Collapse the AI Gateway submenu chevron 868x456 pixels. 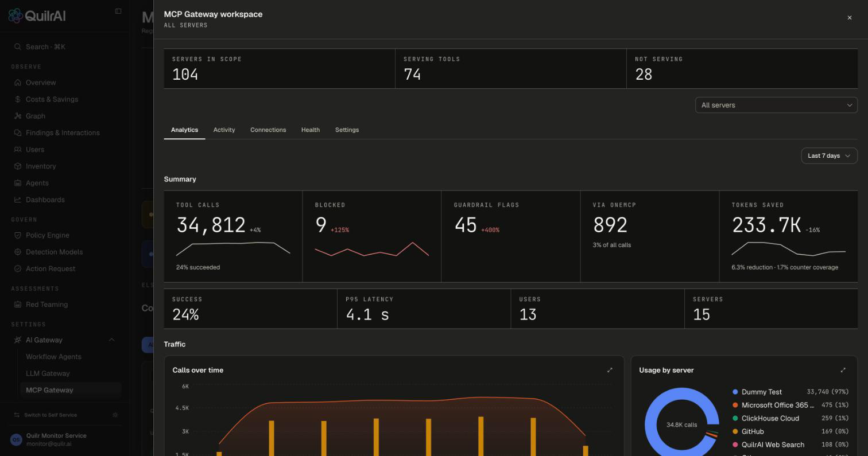(x=111, y=340)
